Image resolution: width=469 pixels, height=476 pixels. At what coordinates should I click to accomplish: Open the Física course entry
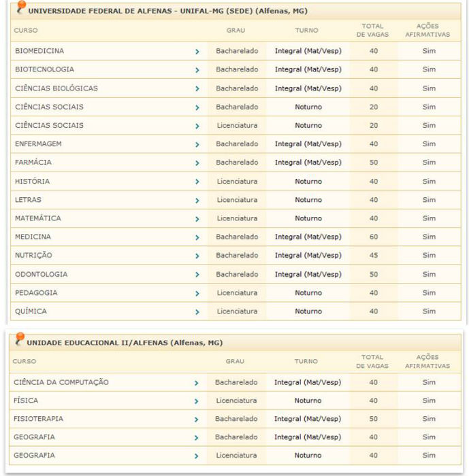tap(27, 401)
